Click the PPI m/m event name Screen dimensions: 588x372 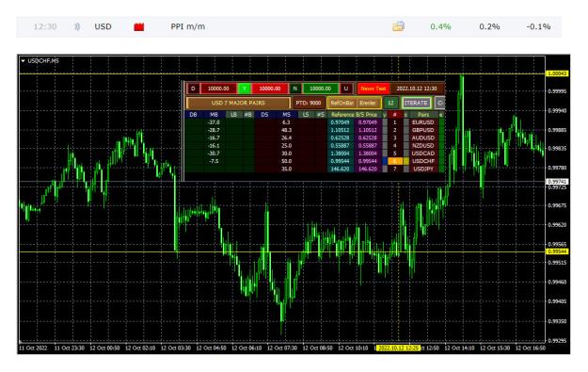188,26
